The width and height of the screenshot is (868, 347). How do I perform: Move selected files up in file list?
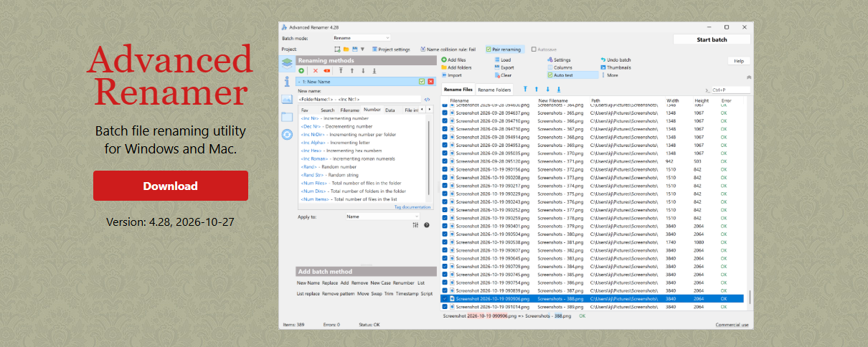[x=537, y=90]
